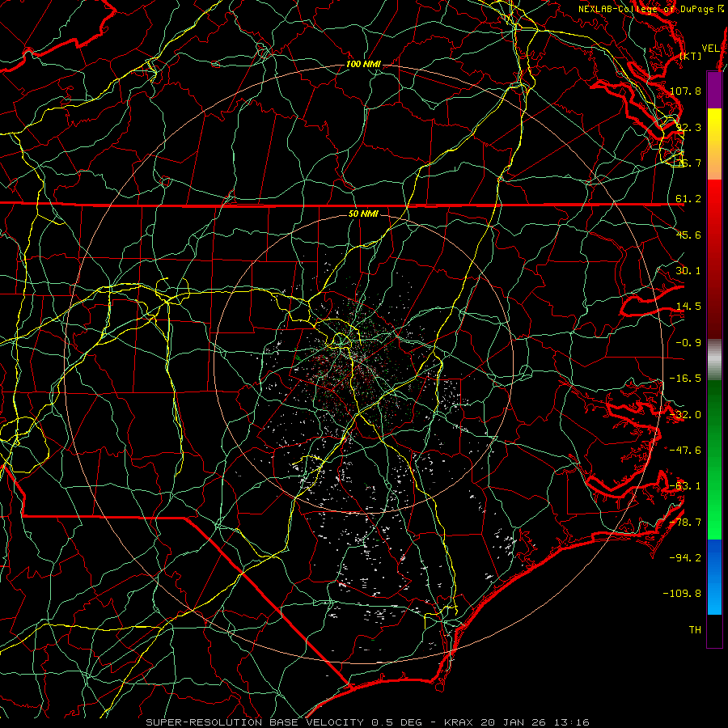The height and width of the screenshot is (728, 728).
Task: Click the 45.6 legend value
Action: point(688,235)
